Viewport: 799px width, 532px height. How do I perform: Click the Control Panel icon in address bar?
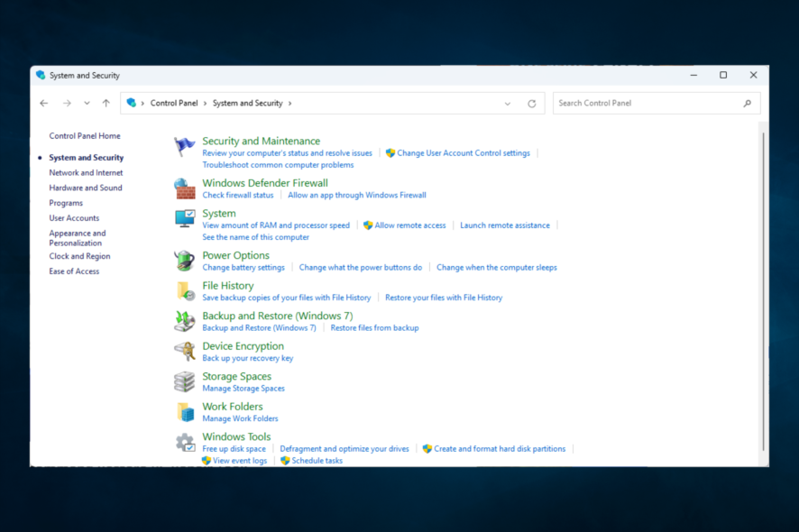click(132, 103)
